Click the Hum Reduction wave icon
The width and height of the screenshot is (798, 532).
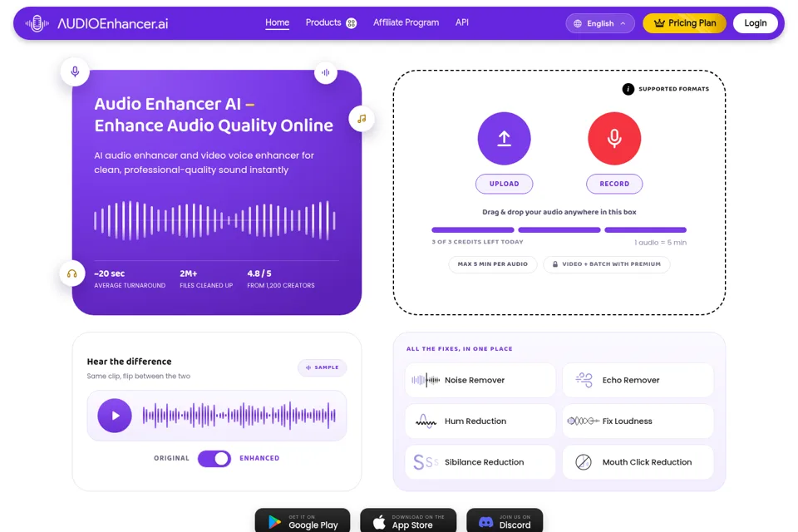(426, 421)
